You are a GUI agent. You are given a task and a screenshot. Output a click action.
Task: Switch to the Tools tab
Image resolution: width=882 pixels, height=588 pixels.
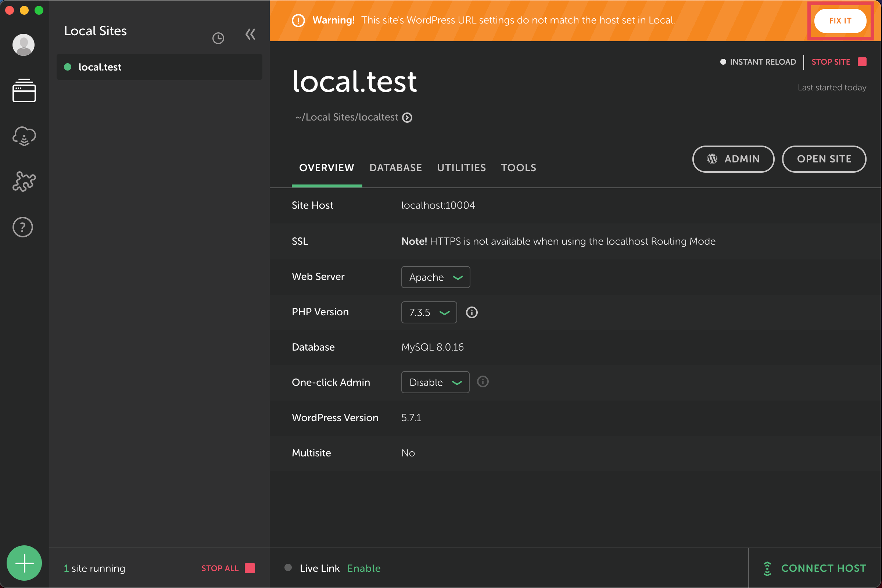pos(519,168)
